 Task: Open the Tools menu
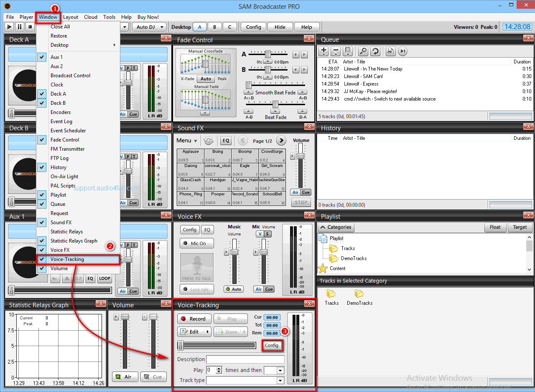click(109, 17)
